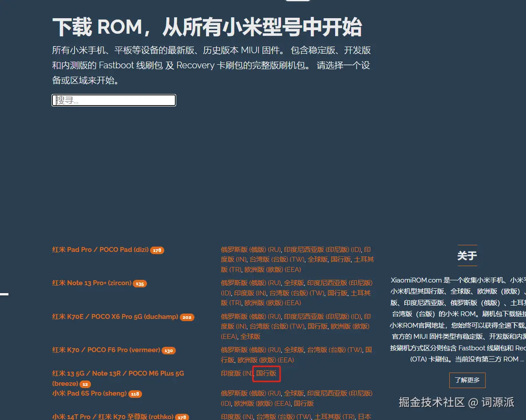The width and height of the screenshot is (526, 420).
Task: Select 台湾版 (TW) for 红米 Pad Pro (dizi)
Action: [x=277, y=259]
